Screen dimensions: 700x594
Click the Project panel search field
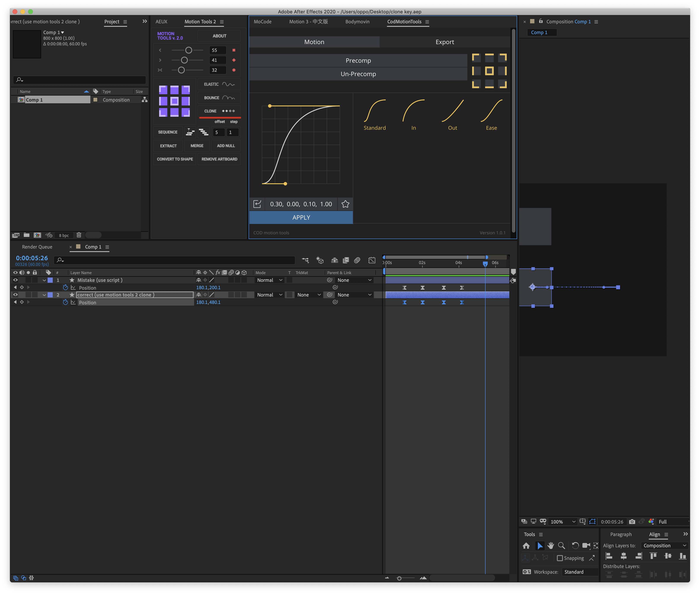click(80, 80)
